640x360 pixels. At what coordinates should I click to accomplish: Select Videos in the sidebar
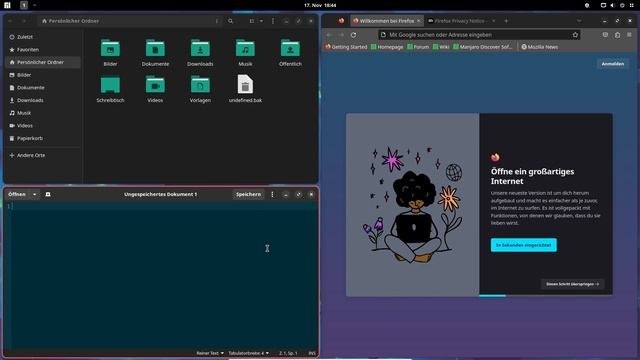click(42, 125)
